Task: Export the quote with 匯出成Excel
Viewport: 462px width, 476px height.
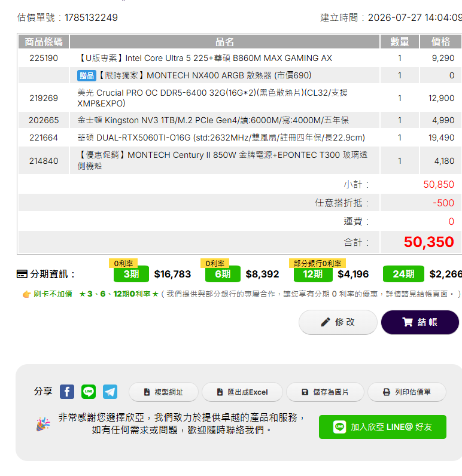Action: point(242,392)
